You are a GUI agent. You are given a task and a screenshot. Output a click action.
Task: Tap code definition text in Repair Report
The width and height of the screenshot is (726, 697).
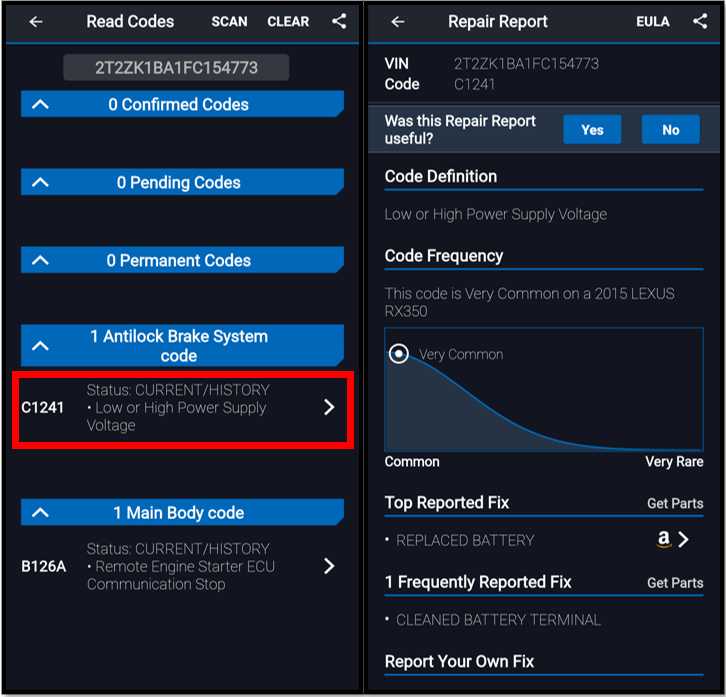(496, 214)
